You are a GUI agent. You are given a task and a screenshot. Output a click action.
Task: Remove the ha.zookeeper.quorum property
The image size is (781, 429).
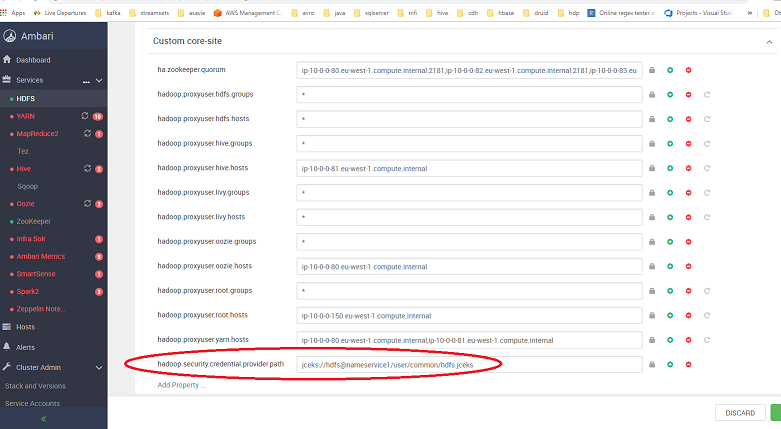pos(688,70)
